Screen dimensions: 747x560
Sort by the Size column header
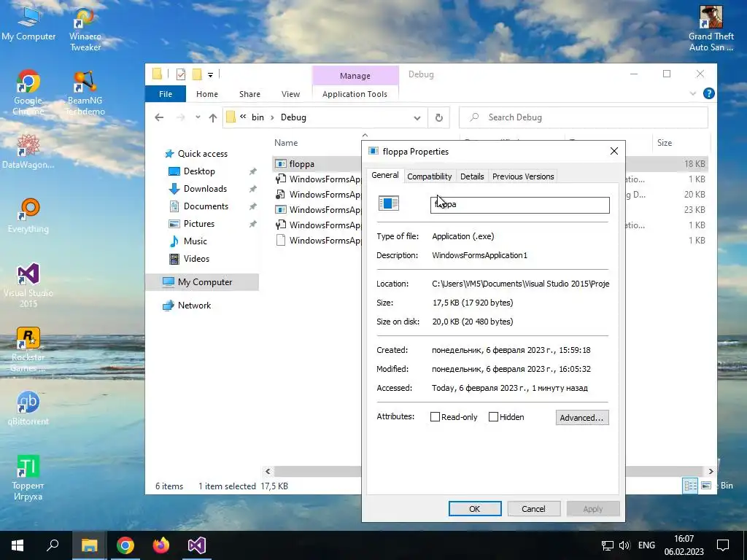pos(665,143)
